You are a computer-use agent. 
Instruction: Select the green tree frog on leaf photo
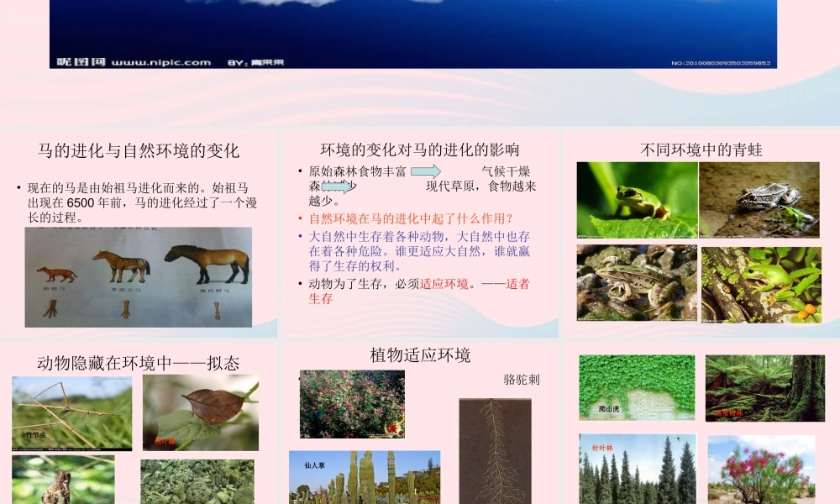pyautogui.click(x=637, y=200)
